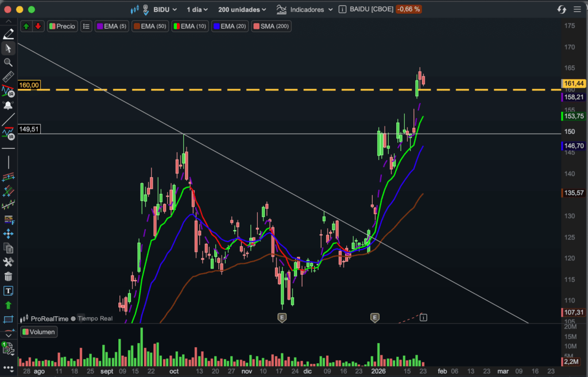Viewport: 588px width, 377px height.
Task: Toggle the EMA (5) indicator
Action: pos(112,26)
